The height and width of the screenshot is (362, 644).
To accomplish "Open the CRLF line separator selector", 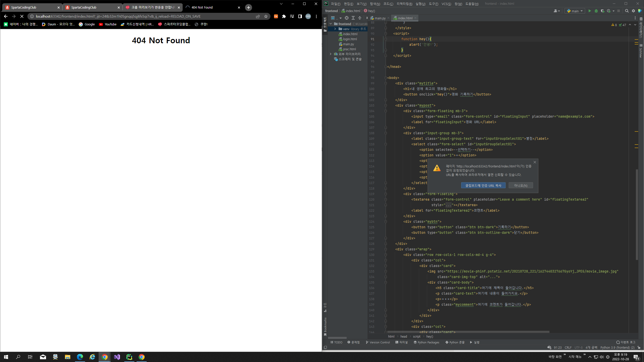I will click(568, 347).
